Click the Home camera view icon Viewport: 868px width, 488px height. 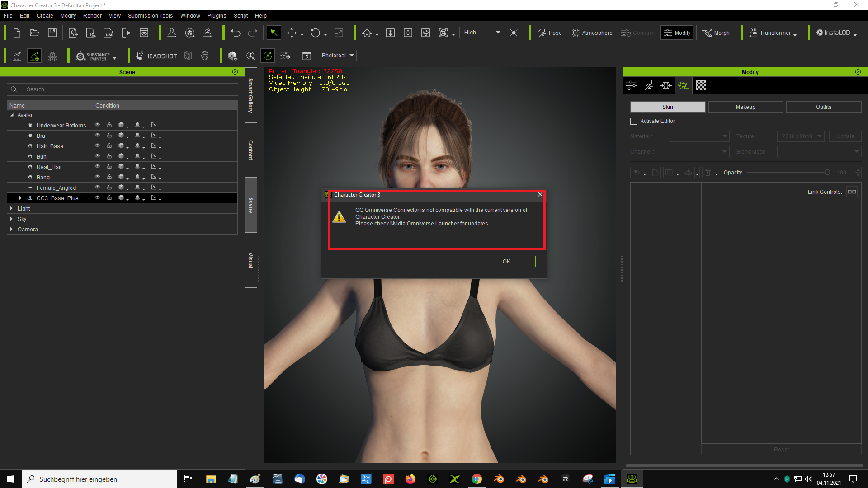367,33
